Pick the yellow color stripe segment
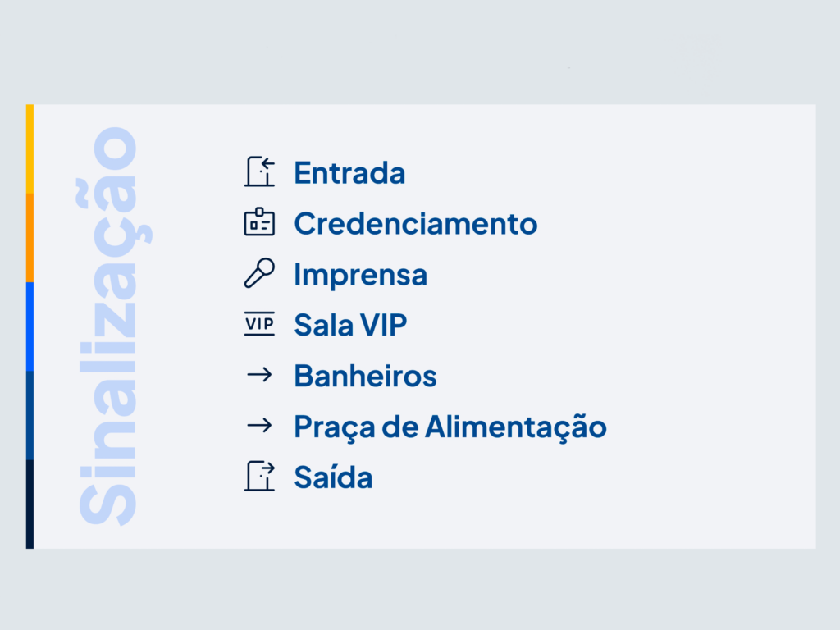Screen dimensions: 840x630 pos(30,149)
